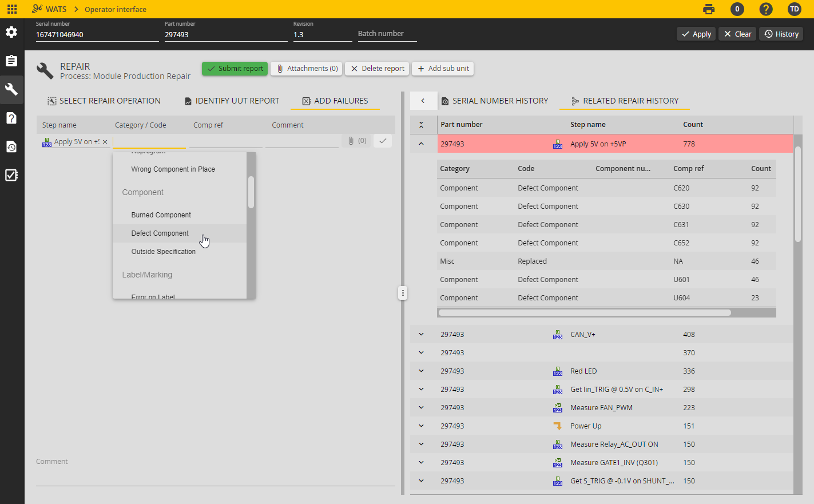Open settings gear in the sidebar
Screen dimensions: 814x504
coord(11,32)
